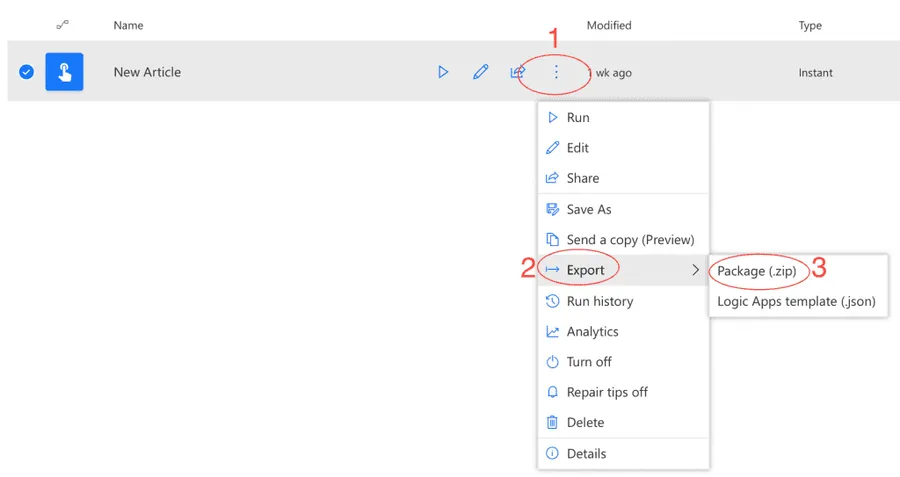This screenshot has width=900, height=477.
Task: Select Save As from the context menu
Action: (x=588, y=209)
